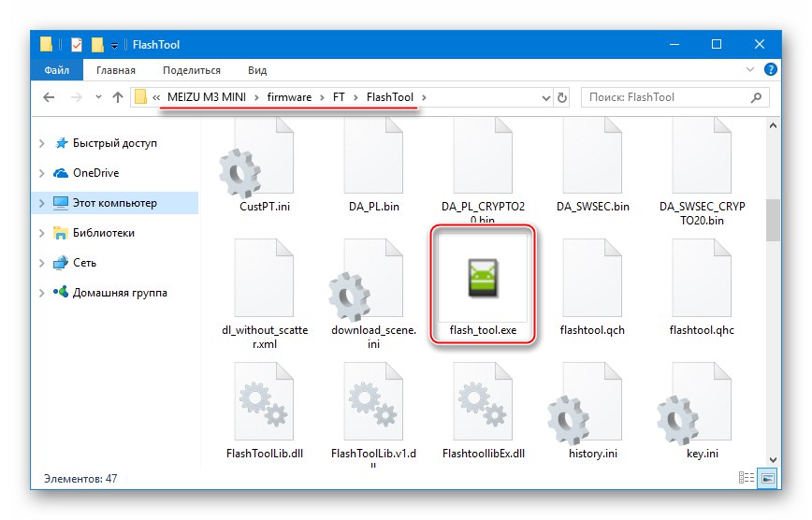Viewport: 812px width, 520px height.
Task: Click file list scrollbar thumb
Action: [x=773, y=220]
